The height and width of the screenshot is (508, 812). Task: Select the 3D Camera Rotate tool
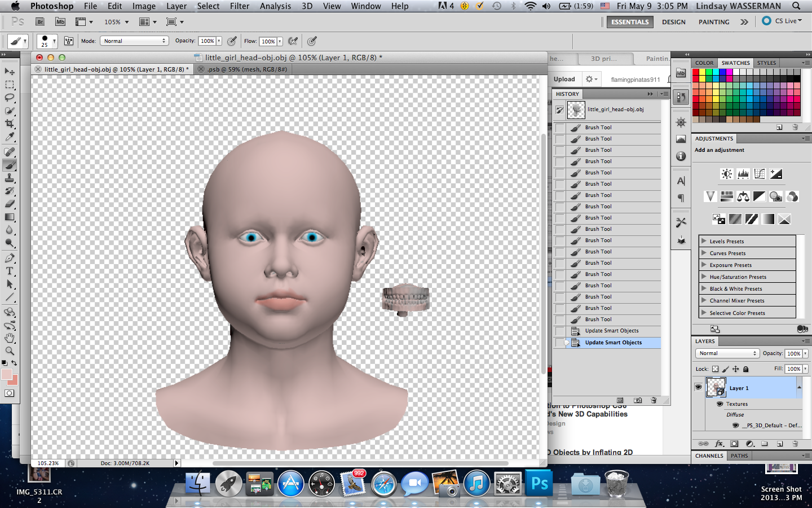tap(10, 325)
